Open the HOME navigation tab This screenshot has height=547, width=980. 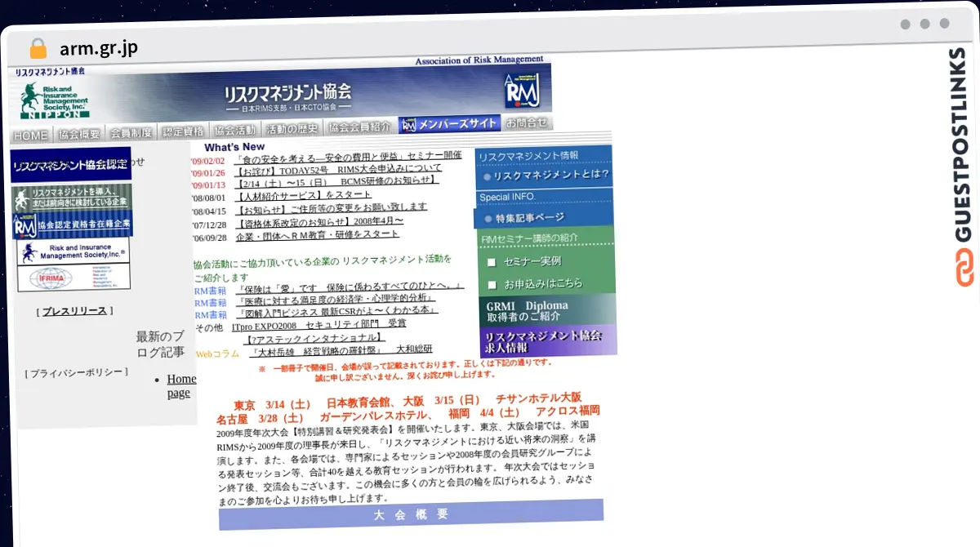pyautogui.click(x=30, y=136)
